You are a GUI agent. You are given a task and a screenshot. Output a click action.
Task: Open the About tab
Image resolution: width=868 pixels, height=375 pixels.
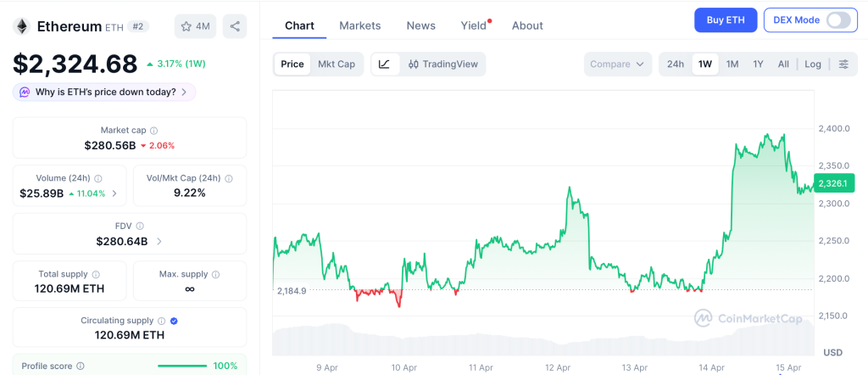[x=527, y=25]
